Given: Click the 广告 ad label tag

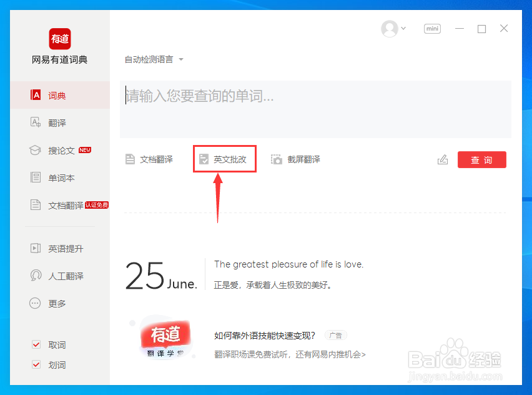Looking at the screenshot, I should pos(336,335).
